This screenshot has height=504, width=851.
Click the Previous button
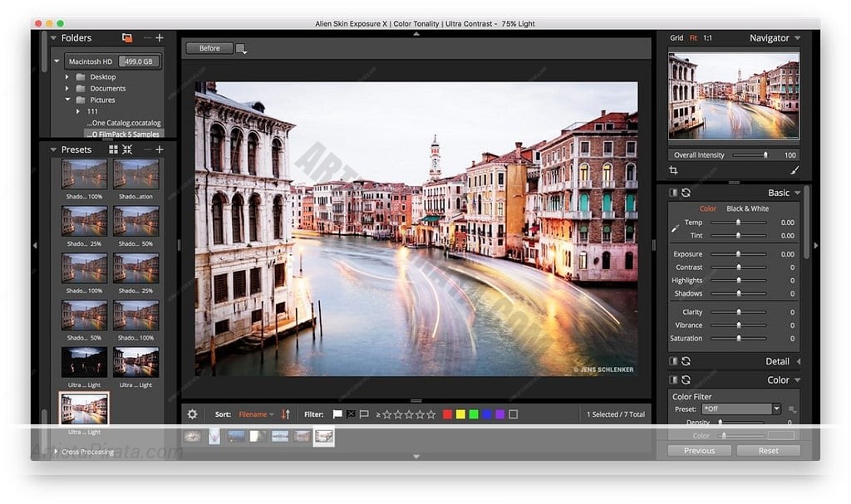pyautogui.click(x=699, y=450)
